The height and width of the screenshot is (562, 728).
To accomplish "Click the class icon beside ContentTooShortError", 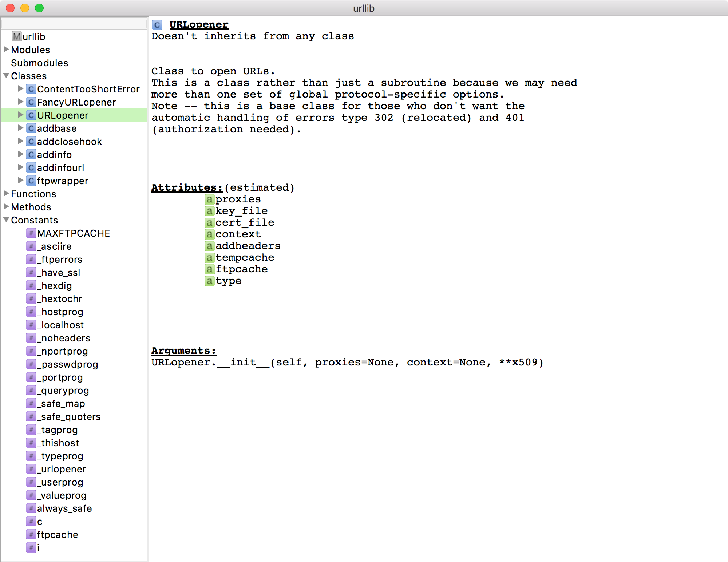I will [x=31, y=89].
